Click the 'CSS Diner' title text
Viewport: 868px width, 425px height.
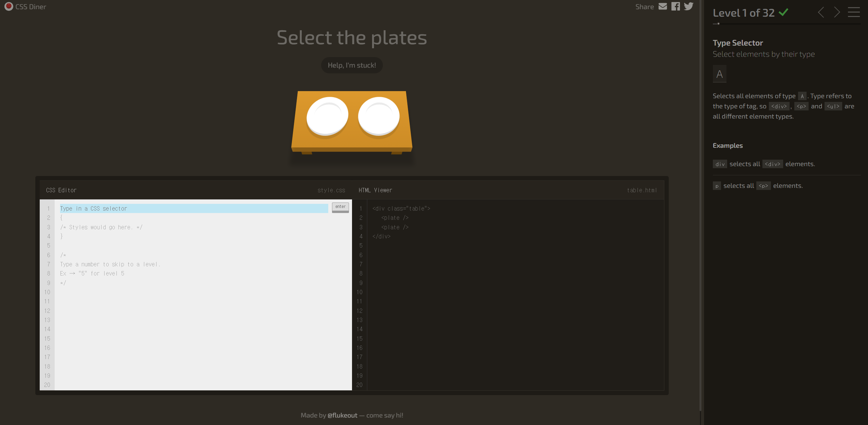(x=31, y=7)
